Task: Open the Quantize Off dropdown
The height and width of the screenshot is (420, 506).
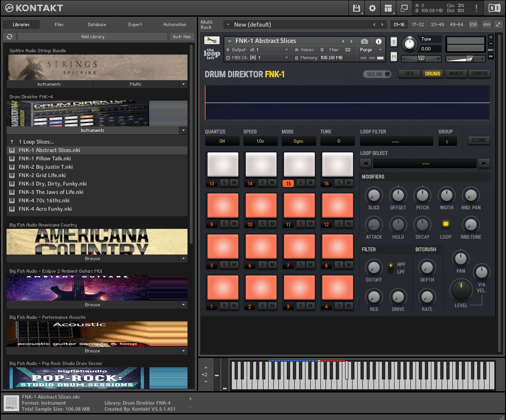Action: [222, 141]
